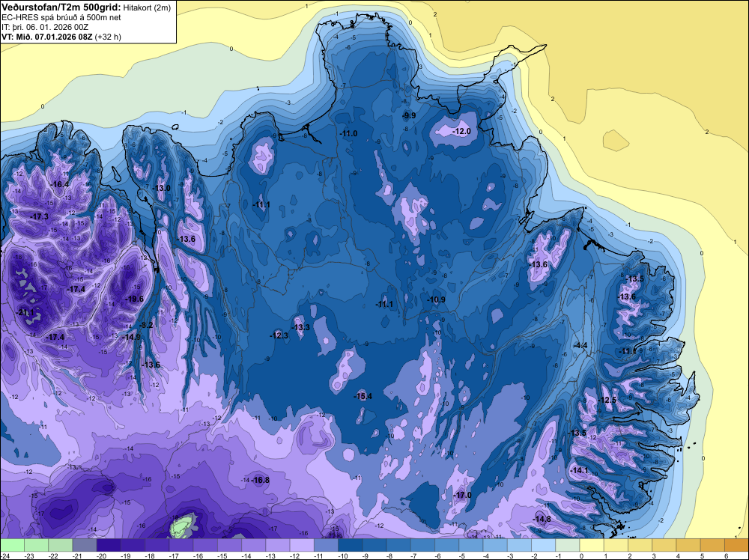Click the -13.0 temperature label
The height and width of the screenshot is (560, 749).
(x=162, y=188)
